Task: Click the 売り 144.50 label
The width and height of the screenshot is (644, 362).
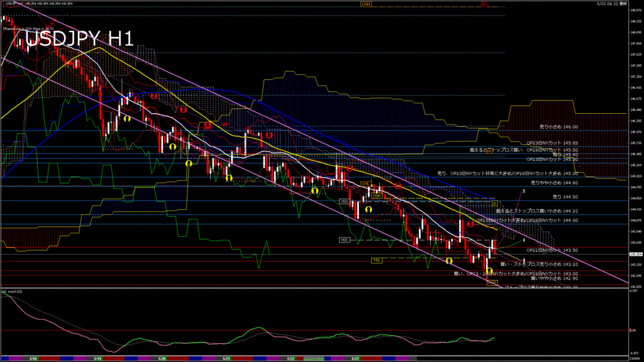Action: [565, 197]
